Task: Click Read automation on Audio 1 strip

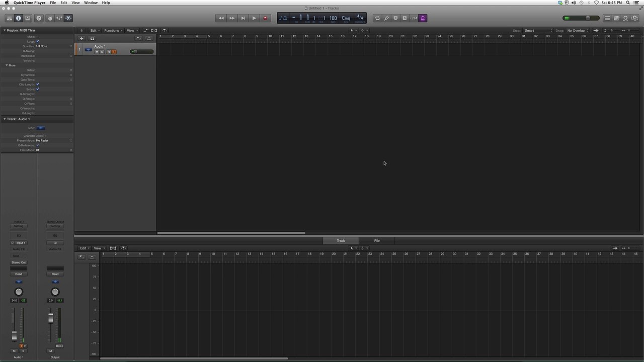Action: 19,274
